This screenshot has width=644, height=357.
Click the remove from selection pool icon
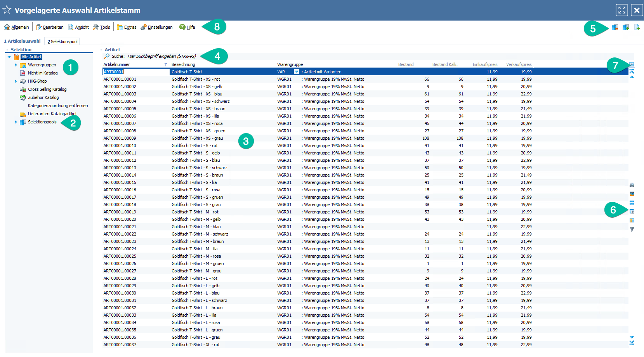click(615, 28)
